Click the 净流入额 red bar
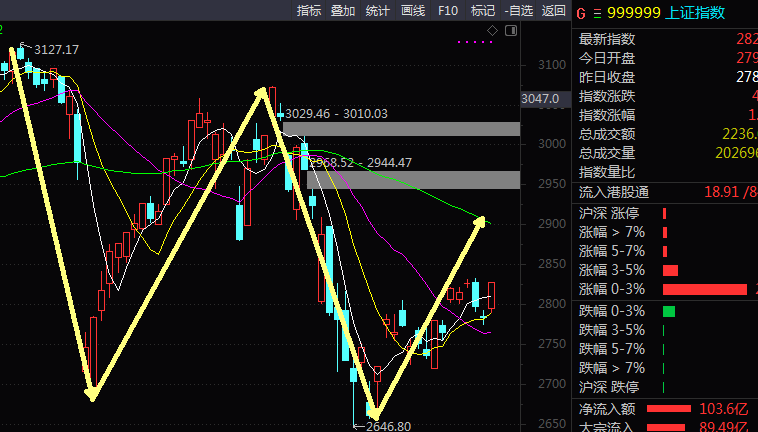 click(669, 409)
